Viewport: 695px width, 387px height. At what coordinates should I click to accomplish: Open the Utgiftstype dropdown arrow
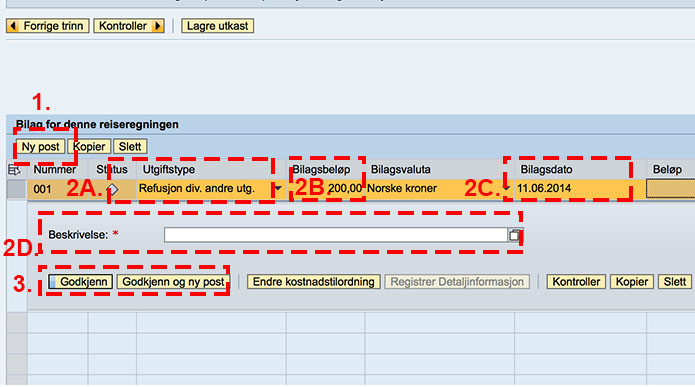[x=277, y=188]
